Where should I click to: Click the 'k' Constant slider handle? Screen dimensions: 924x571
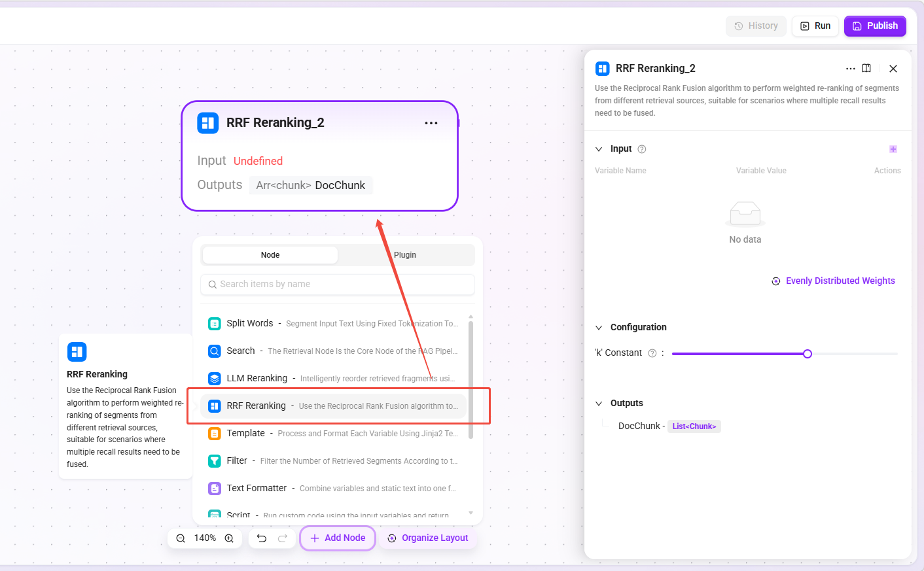pos(808,354)
